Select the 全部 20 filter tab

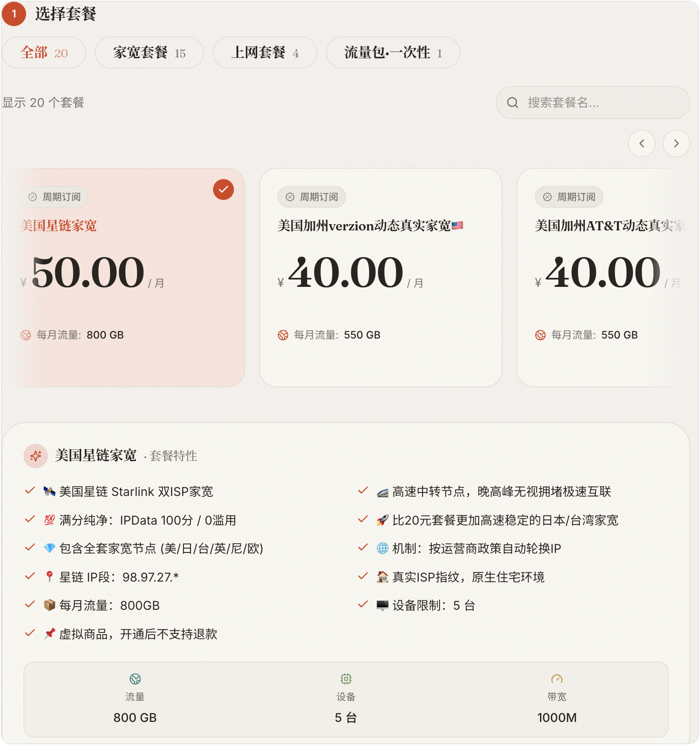(x=44, y=53)
